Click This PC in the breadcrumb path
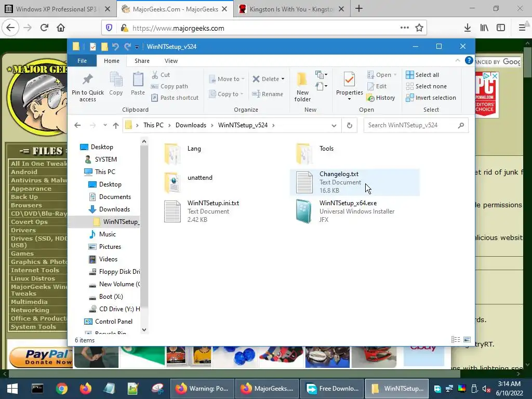 coord(153,125)
